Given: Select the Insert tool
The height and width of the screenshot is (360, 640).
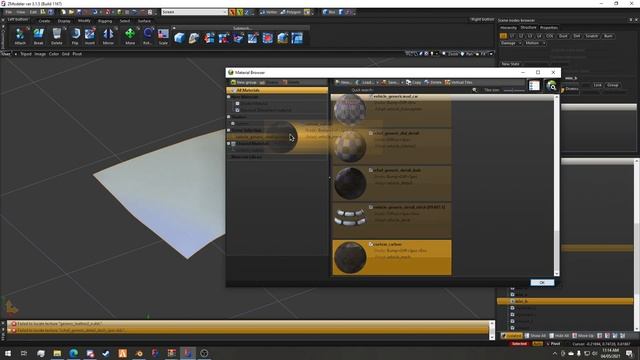Looking at the screenshot, I should 90,36.
